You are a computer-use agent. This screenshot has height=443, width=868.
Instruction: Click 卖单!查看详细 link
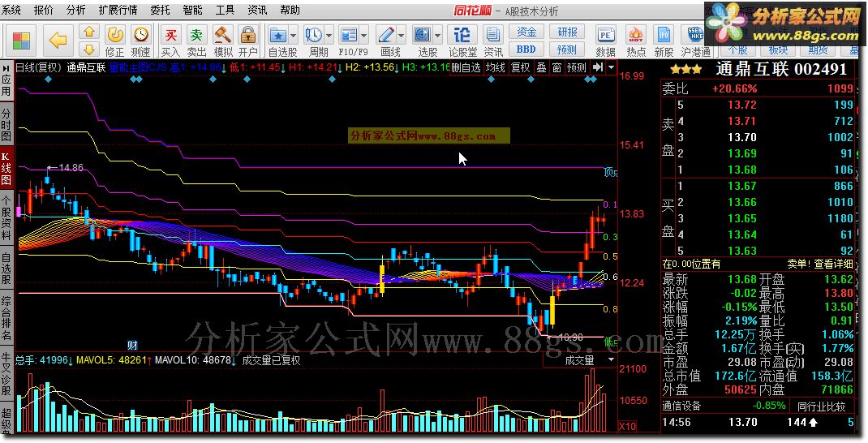820,265
